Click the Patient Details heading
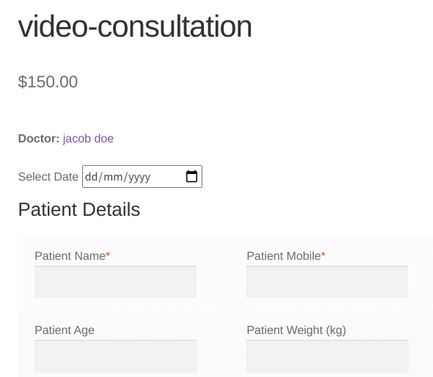Screen dimensions: 433x377 (79, 210)
